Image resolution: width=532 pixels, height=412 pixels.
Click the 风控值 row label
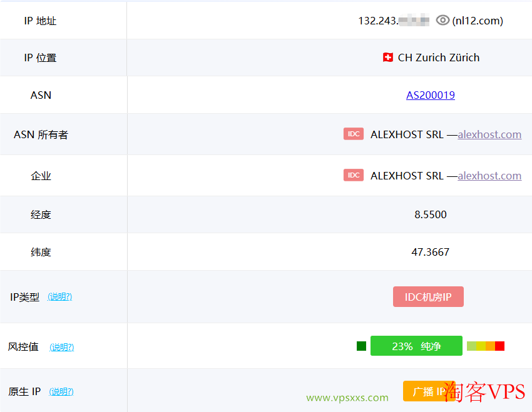[23, 347]
